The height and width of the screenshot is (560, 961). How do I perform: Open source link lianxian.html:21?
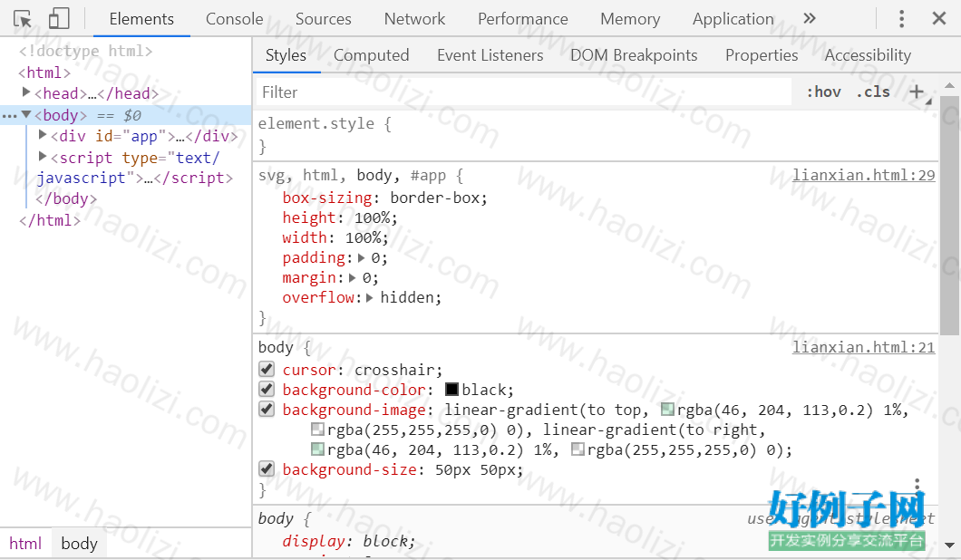point(864,347)
